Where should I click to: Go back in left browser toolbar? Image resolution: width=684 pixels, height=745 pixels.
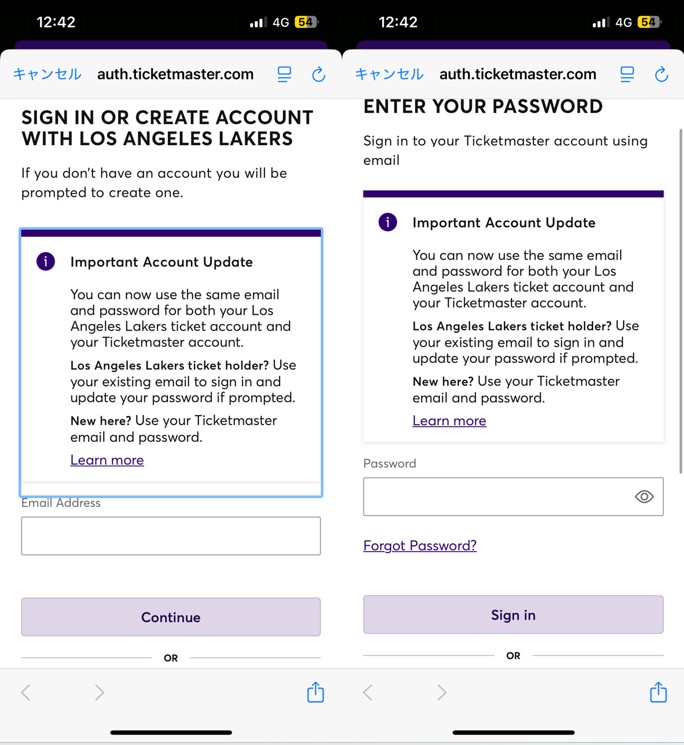(27, 692)
